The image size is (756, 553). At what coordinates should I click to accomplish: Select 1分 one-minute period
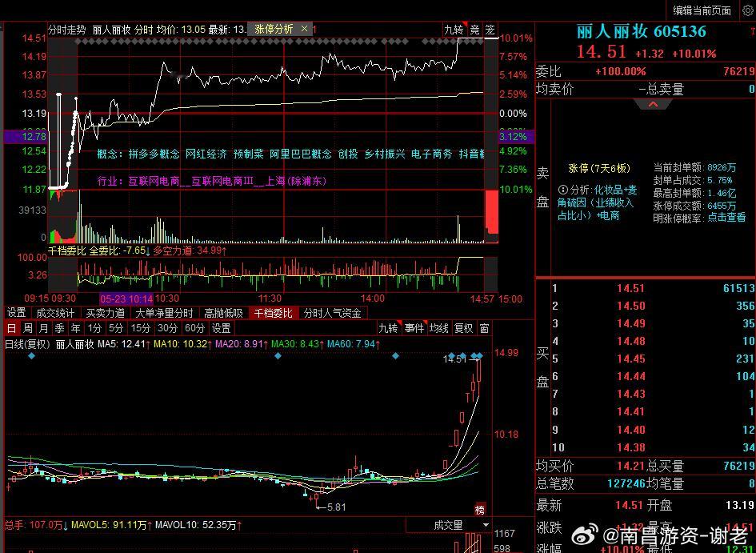94,328
